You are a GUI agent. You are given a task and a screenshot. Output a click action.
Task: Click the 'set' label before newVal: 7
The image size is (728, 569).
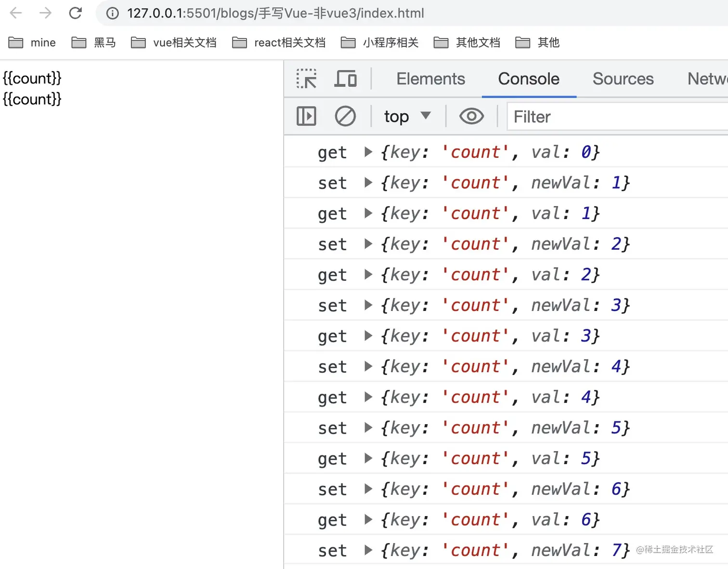(332, 551)
